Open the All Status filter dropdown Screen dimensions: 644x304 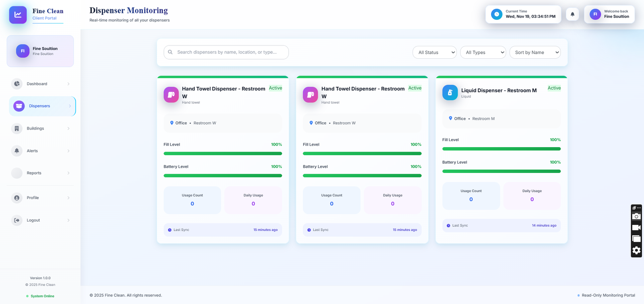coord(434,52)
